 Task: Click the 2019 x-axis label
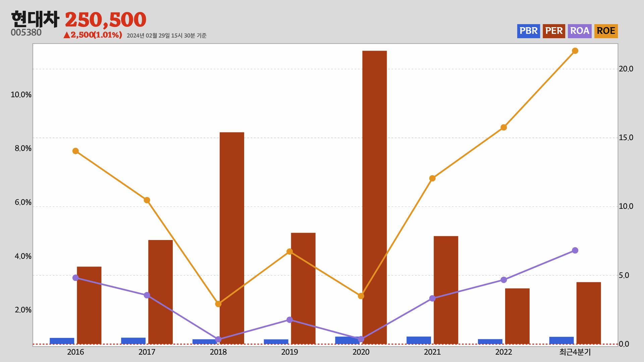(290, 352)
